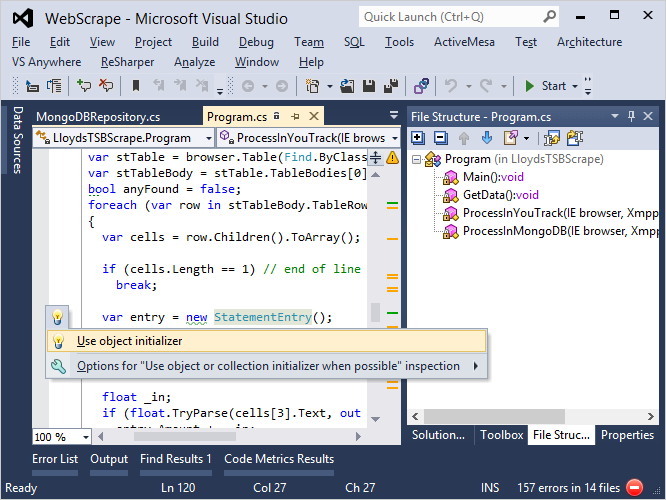Close the File Structure panel
The width and height of the screenshot is (666, 500).
click(x=648, y=116)
